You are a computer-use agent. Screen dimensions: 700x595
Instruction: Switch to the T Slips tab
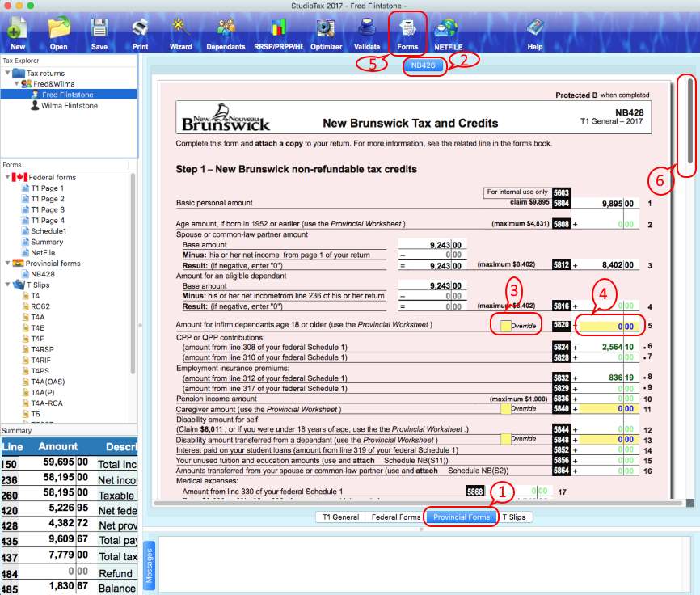point(514,517)
